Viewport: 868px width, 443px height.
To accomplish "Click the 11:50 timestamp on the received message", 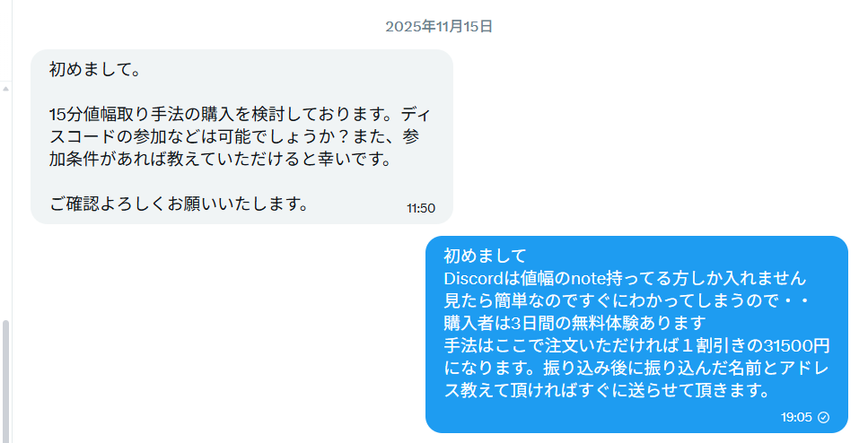I will coord(421,209).
